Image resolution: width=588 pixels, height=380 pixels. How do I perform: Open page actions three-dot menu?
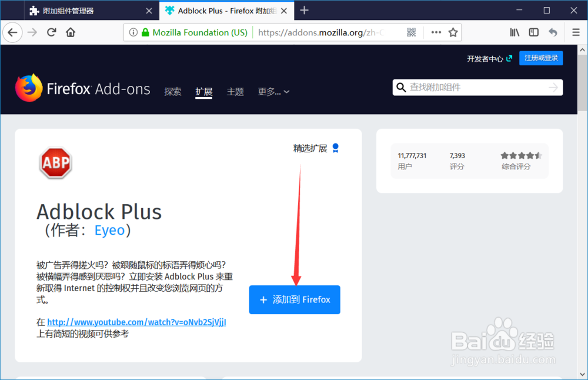coord(436,32)
